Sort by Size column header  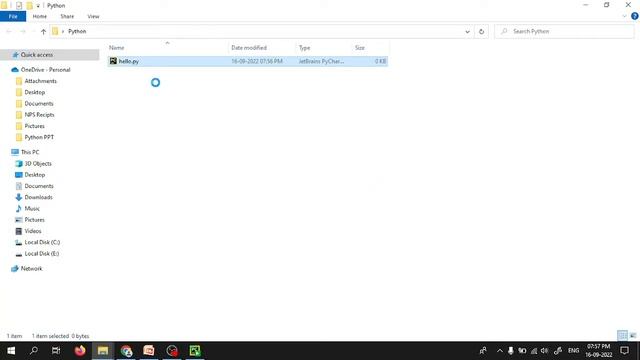[360, 48]
